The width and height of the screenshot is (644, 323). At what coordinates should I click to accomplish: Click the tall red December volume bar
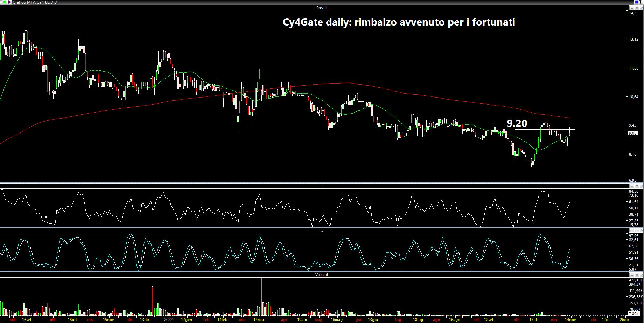click(x=153, y=301)
